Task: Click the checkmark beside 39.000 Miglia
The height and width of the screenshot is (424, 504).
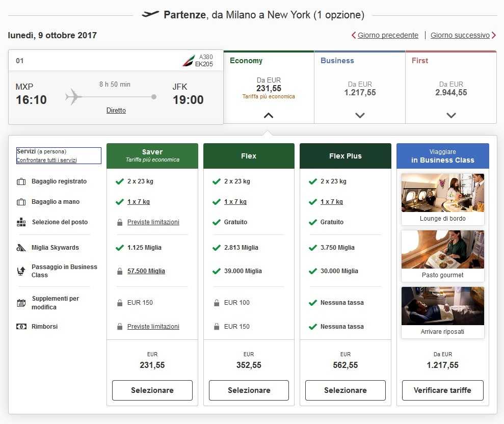Action: pos(216,271)
